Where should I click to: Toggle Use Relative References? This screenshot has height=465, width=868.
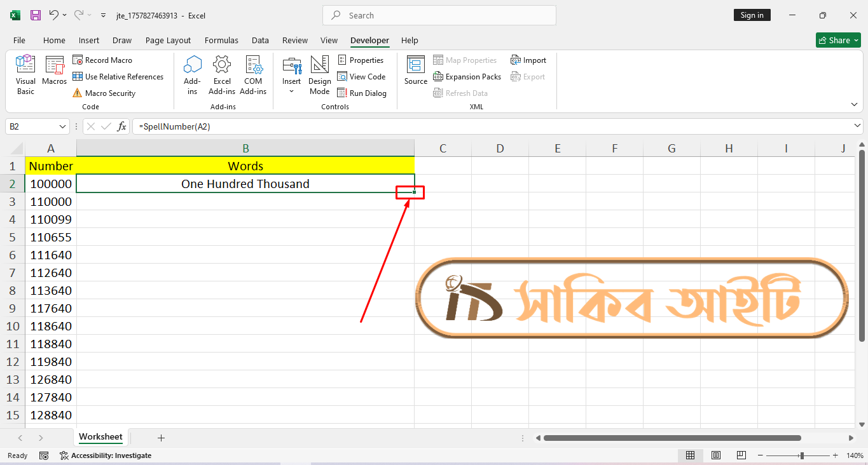point(118,77)
